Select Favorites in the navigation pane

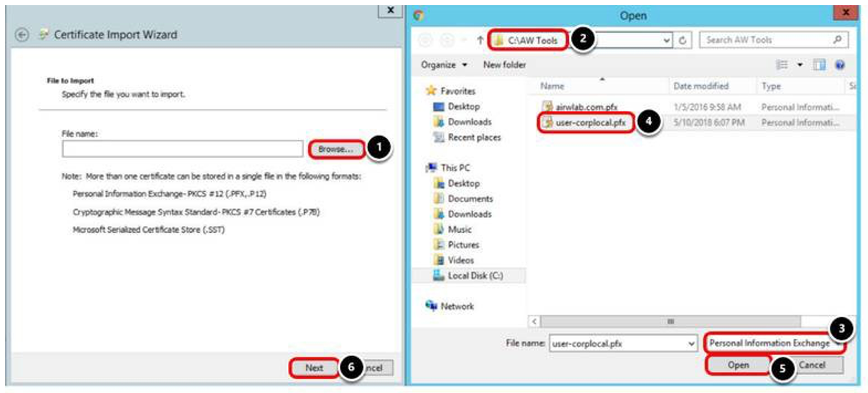tap(458, 91)
